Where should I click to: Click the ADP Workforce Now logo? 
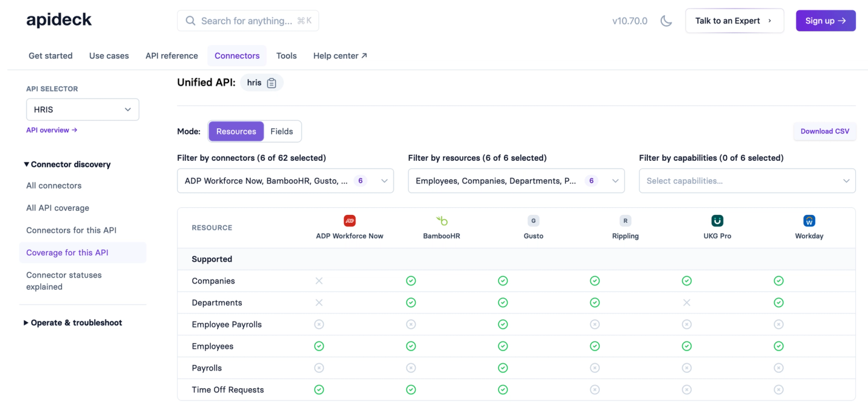(350, 221)
